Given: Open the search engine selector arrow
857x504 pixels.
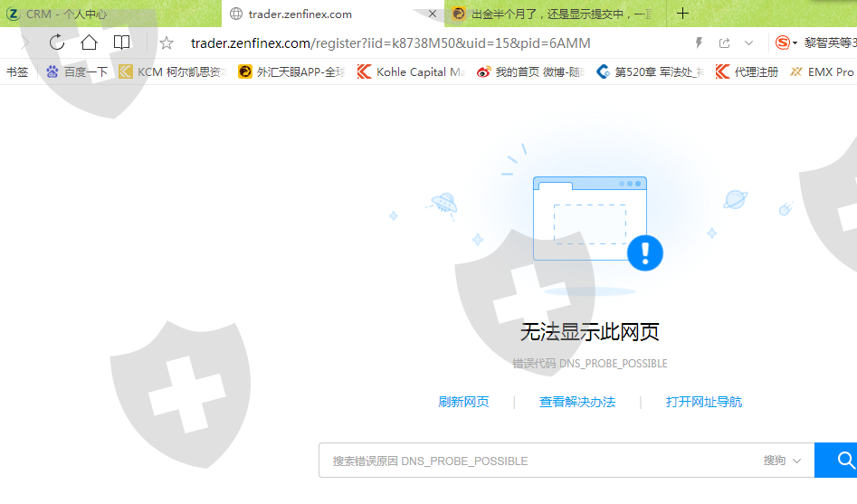Looking at the screenshot, I should [x=795, y=43].
